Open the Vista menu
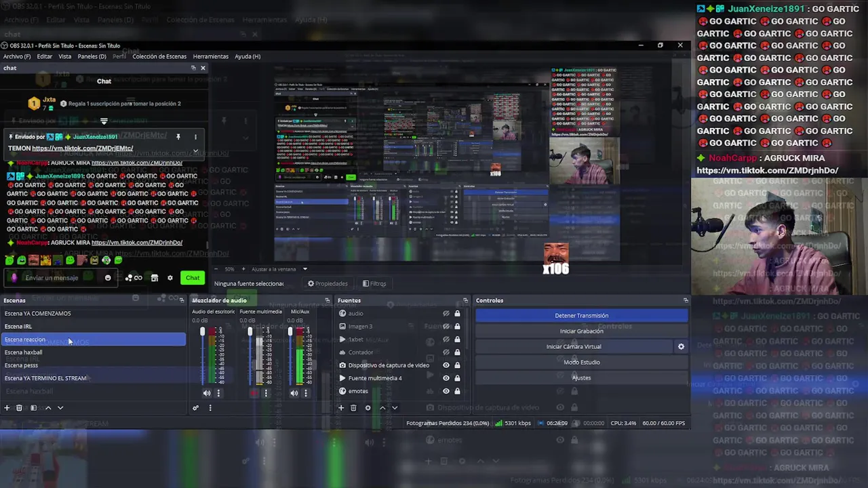Viewport: 868px width, 488px height. [x=65, y=56]
